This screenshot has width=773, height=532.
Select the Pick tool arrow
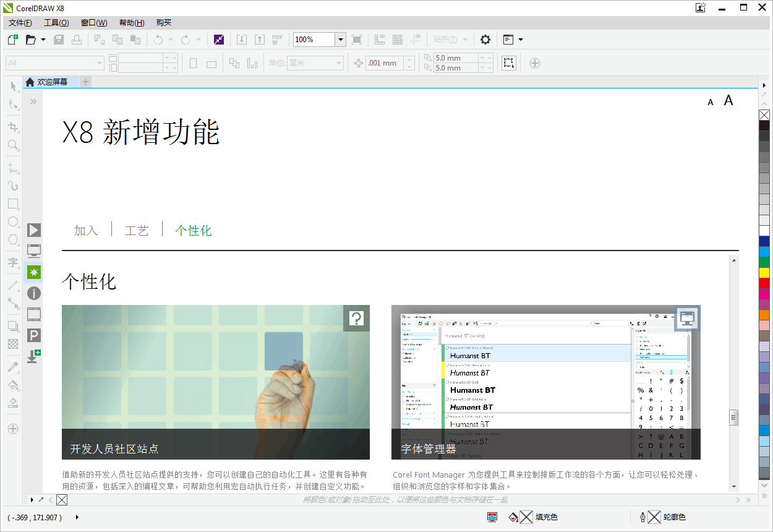coord(13,86)
